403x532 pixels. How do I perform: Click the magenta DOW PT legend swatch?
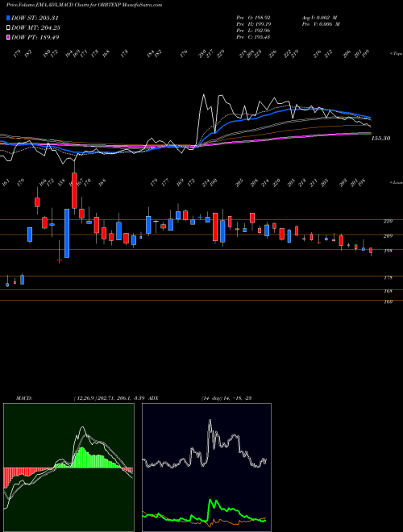(8, 37)
